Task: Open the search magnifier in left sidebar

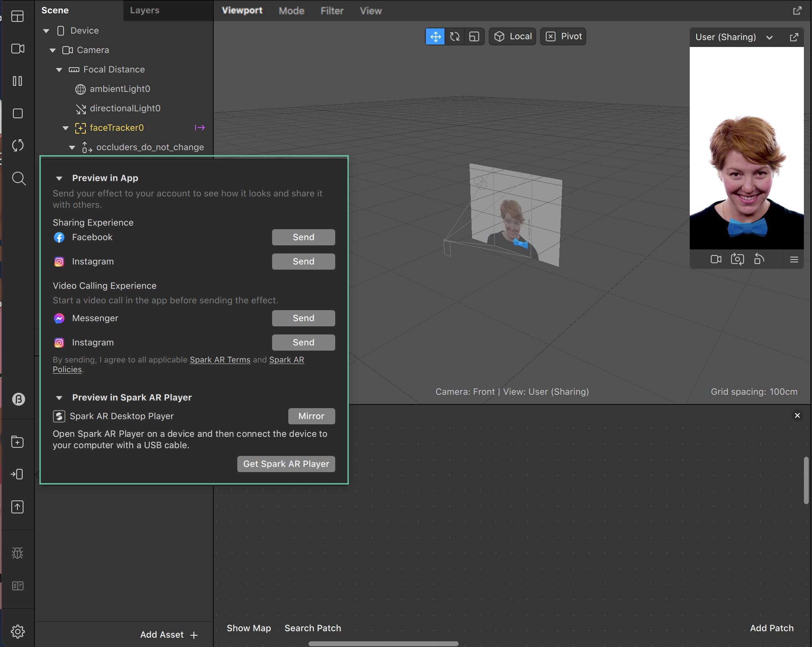Action: click(x=19, y=178)
